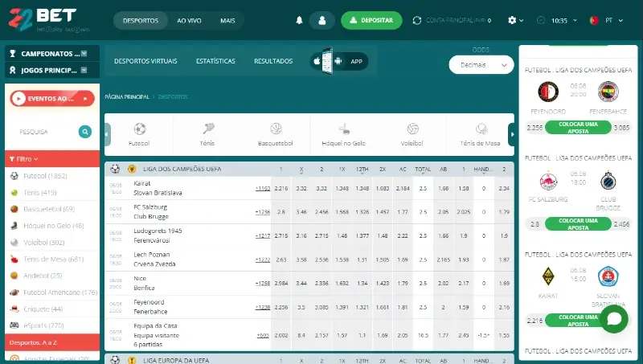Open more markets +1236 for FC Salzburg match

tap(263, 212)
